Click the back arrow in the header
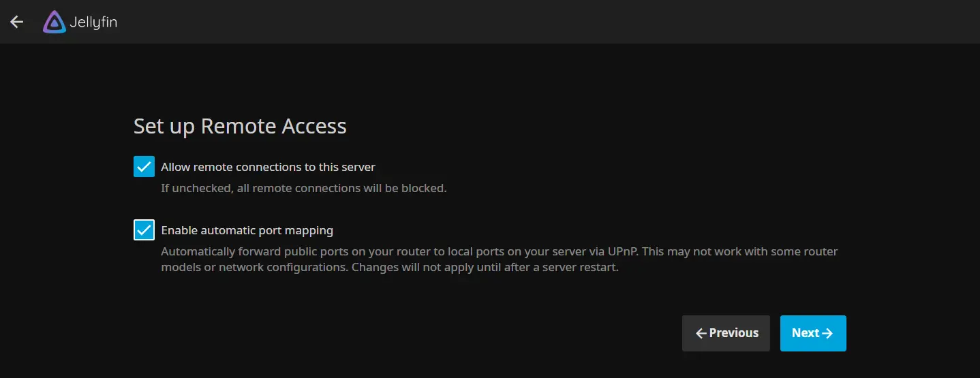 point(16,22)
